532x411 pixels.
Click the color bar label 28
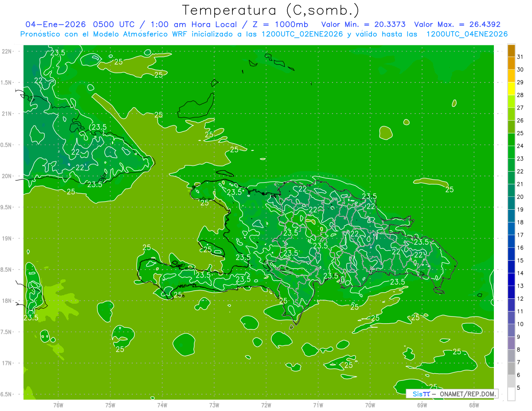pyautogui.click(x=520, y=95)
